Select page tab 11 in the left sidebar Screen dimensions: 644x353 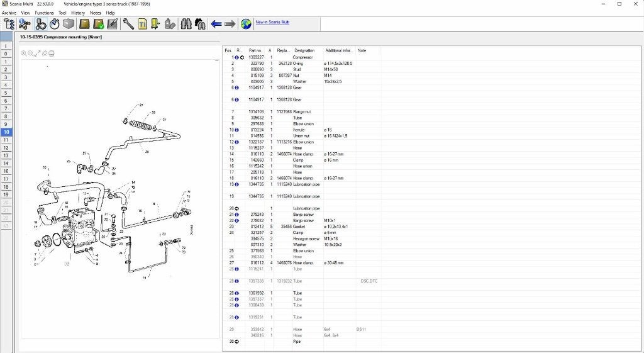pyautogui.click(x=6, y=140)
